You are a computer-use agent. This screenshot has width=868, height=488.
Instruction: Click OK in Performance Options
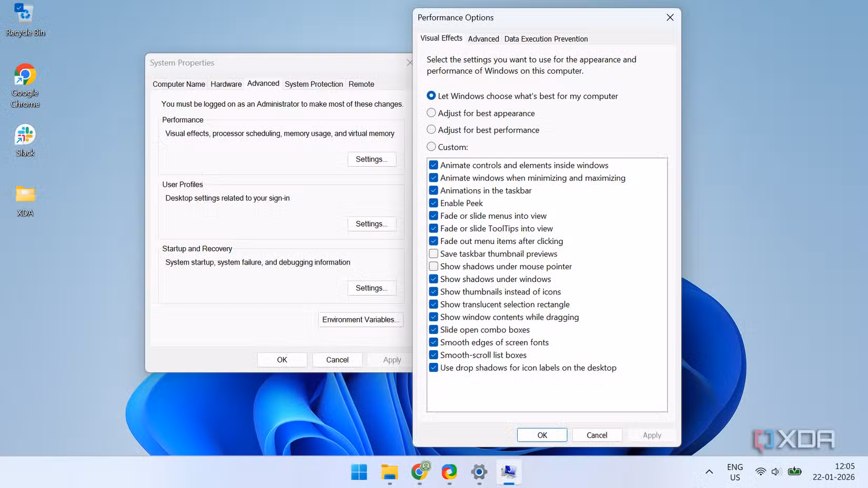pyautogui.click(x=542, y=435)
